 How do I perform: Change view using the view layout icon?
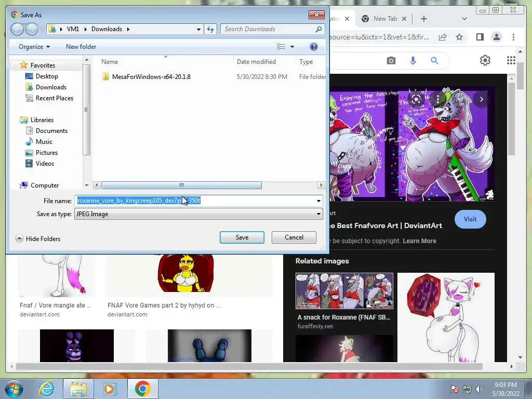[x=281, y=46]
